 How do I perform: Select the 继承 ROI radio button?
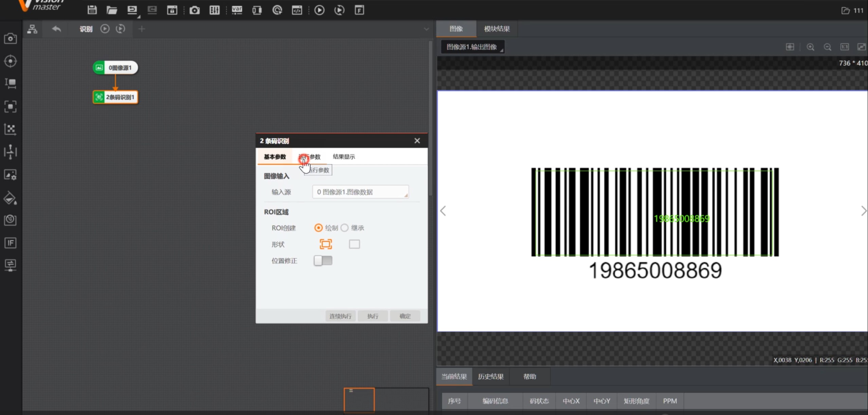[x=345, y=228]
